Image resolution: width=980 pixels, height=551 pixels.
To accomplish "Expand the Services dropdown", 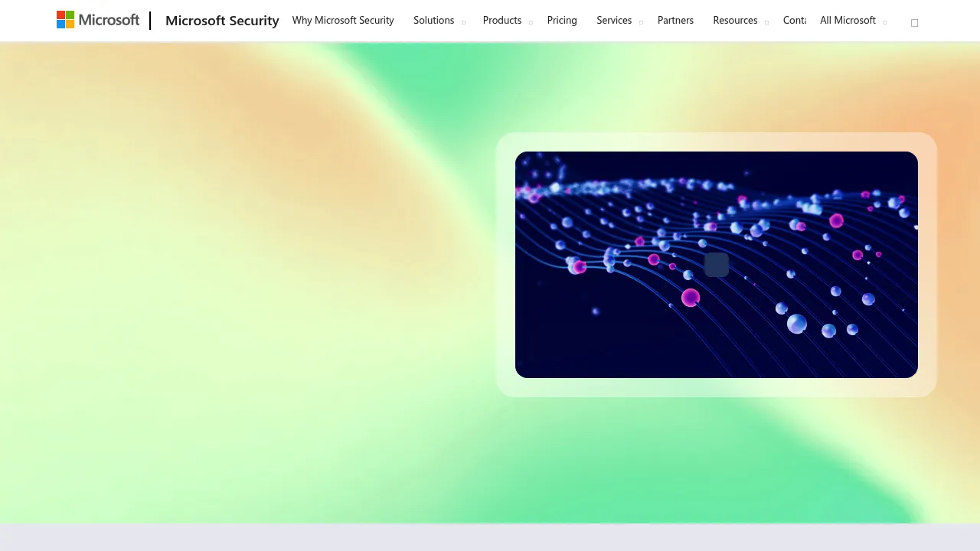I will [x=619, y=20].
